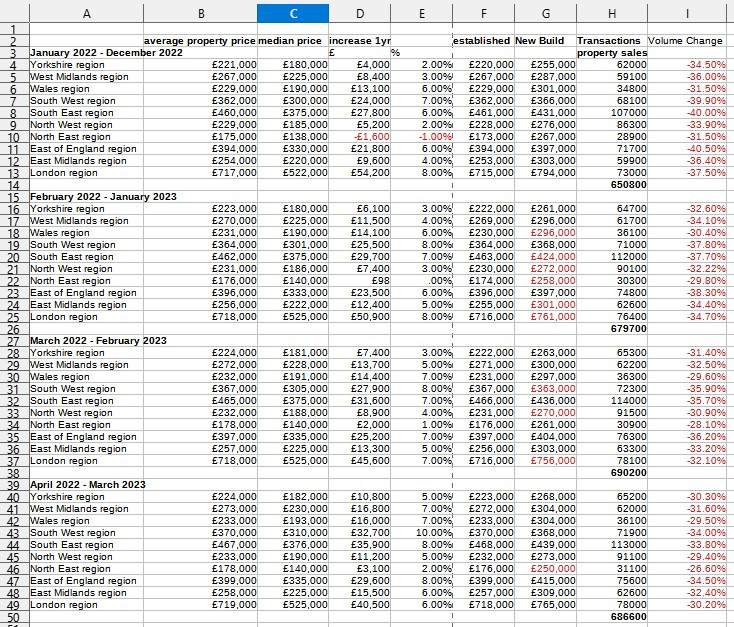Screen dimensions: 734x627
Task: Click total cell 650800
Action: click(x=612, y=184)
